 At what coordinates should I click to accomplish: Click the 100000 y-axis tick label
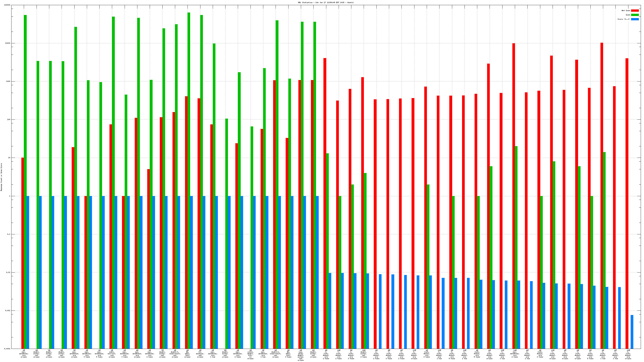point(8,5)
